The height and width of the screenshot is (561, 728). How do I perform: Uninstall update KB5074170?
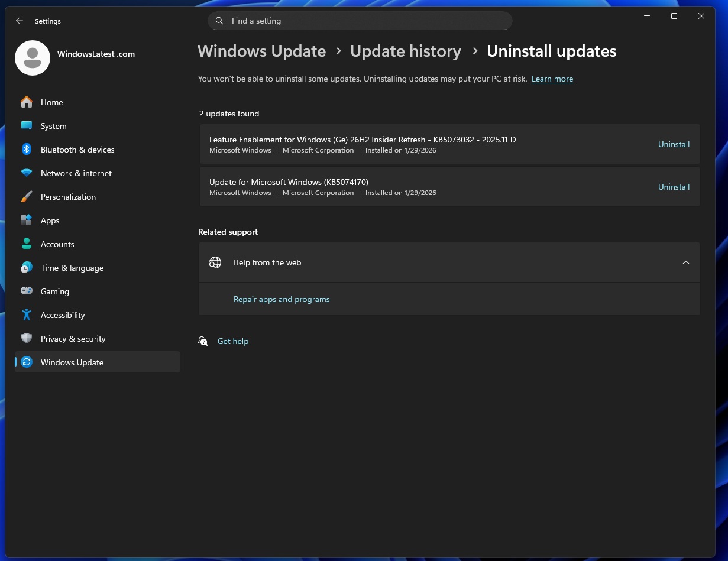pyautogui.click(x=674, y=187)
